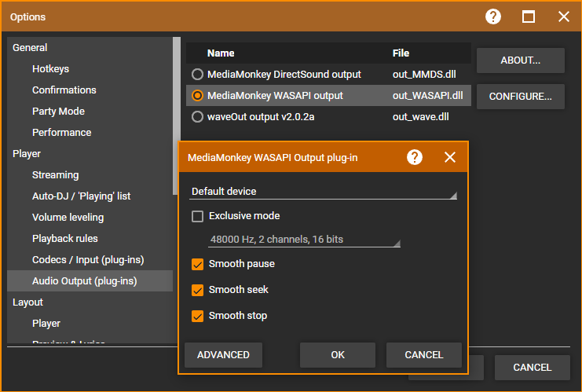
Task: Open the Volume leveling options page
Action: pyautogui.click(x=68, y=217)
